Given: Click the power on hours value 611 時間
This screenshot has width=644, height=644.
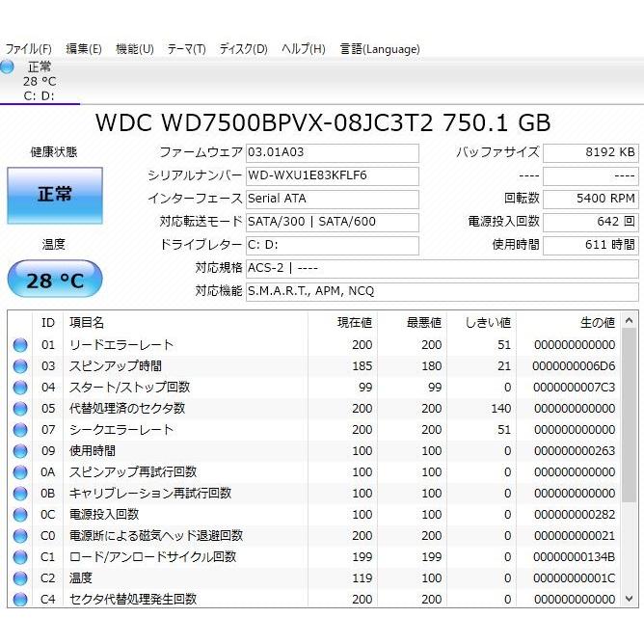Looking at the screenshot, I should [591, 245].
